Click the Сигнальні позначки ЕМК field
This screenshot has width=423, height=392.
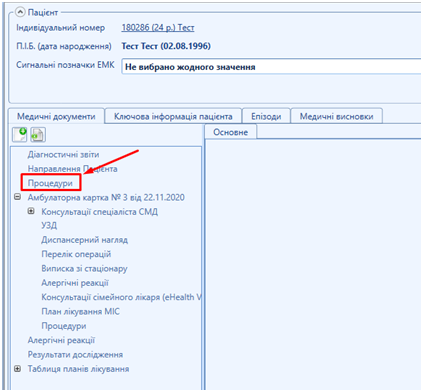(x=271, y=67)
